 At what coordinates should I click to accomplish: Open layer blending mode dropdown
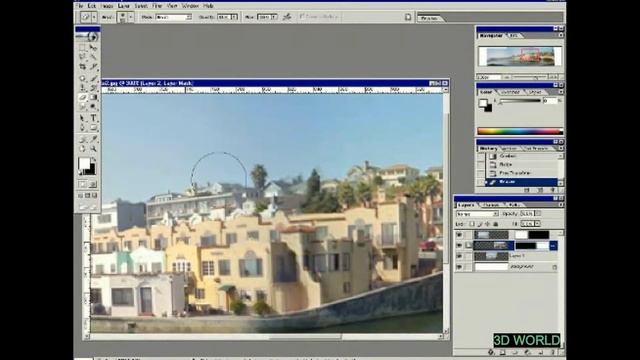[477, 214]
